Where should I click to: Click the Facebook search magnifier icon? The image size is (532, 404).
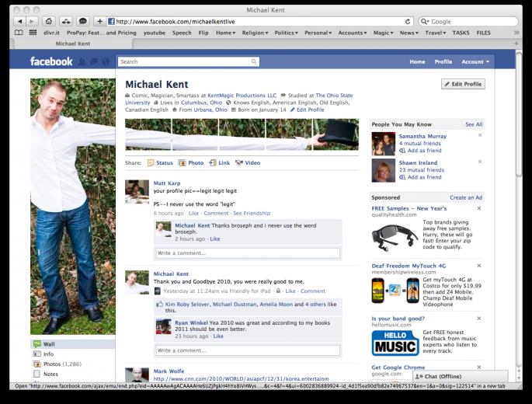tap(254, 61)
